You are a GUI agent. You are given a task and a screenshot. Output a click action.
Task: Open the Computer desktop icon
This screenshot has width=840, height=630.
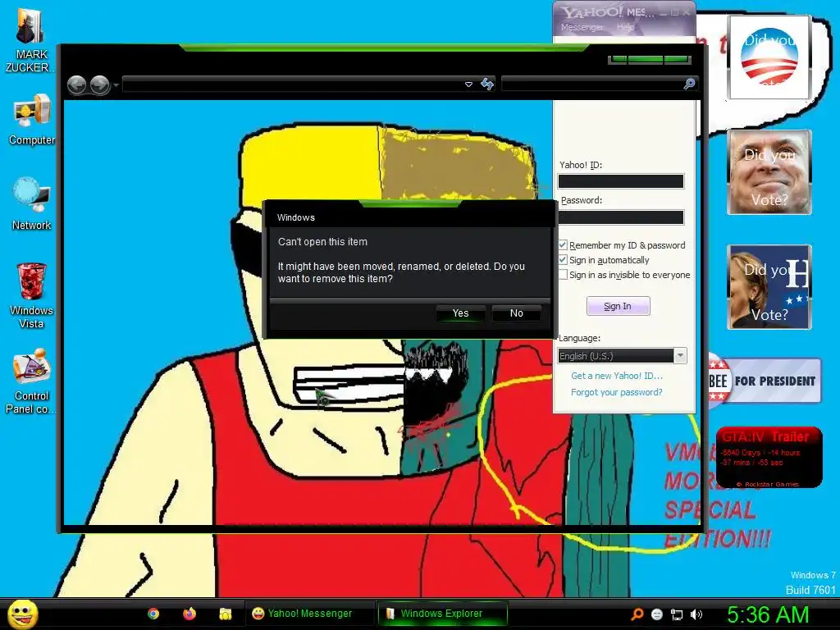click(32, 120)
